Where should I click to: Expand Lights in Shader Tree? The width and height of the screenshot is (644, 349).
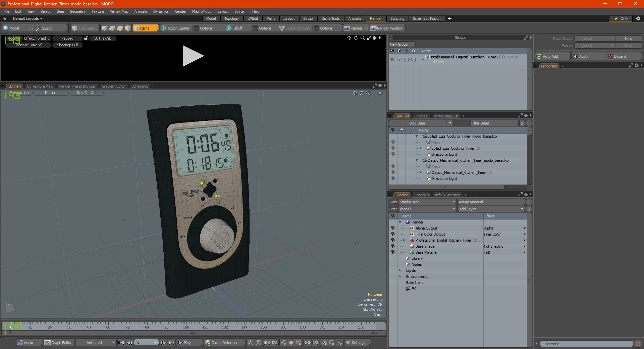click(400, 270)
